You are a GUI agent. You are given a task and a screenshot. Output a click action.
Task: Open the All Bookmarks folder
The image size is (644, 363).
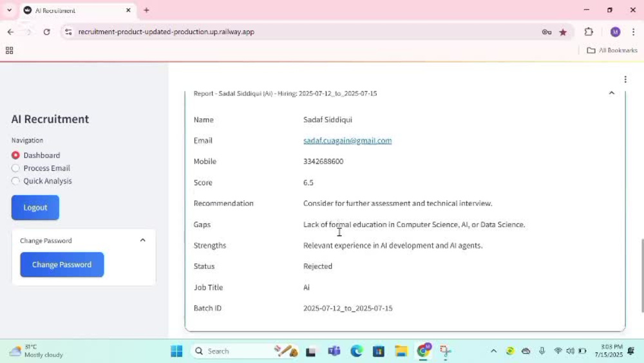click(612, 50)
